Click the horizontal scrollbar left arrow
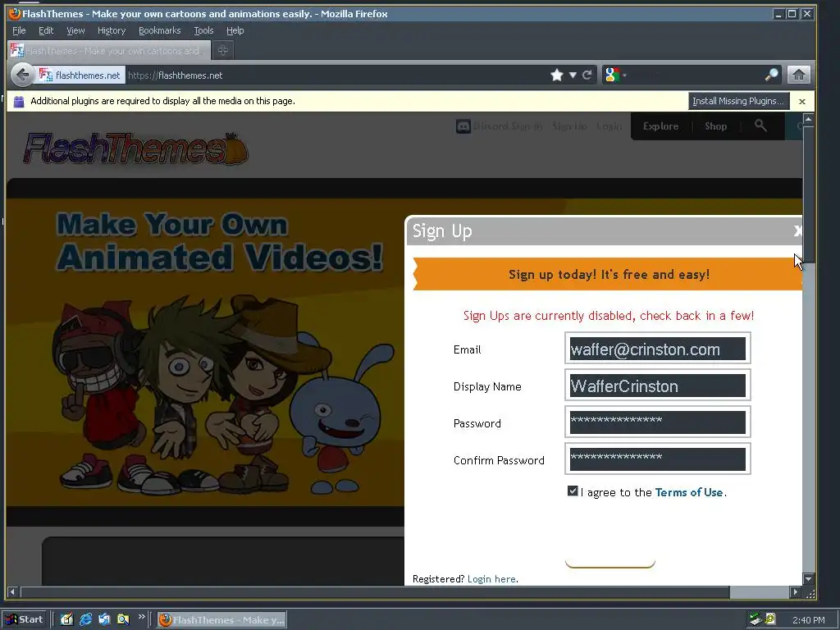This screenshot has width=840, height=630. click(x=12, y=592)
